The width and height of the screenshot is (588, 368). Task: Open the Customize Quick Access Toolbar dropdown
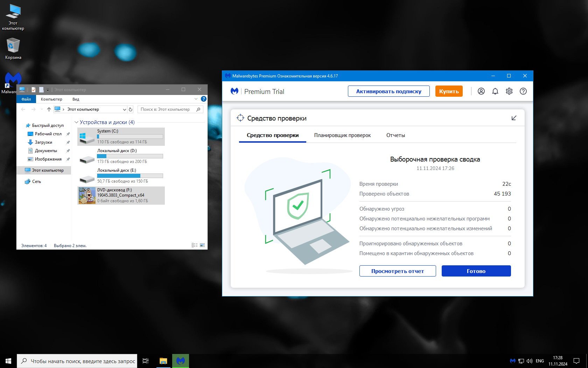click(48, 90)
